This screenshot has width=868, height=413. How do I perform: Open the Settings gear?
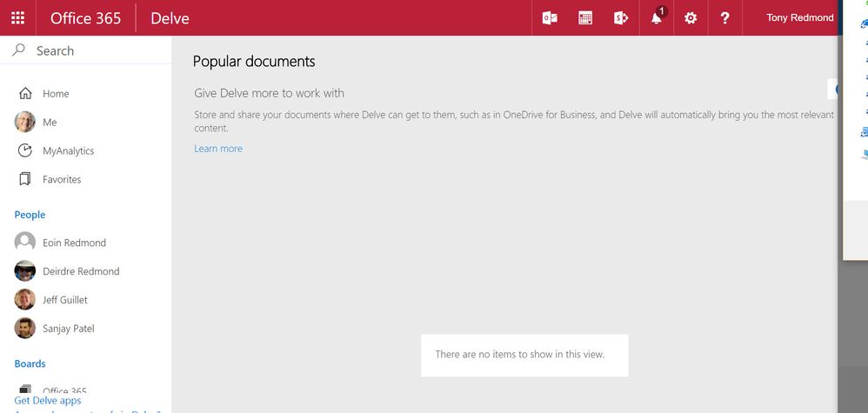(691, 18)
